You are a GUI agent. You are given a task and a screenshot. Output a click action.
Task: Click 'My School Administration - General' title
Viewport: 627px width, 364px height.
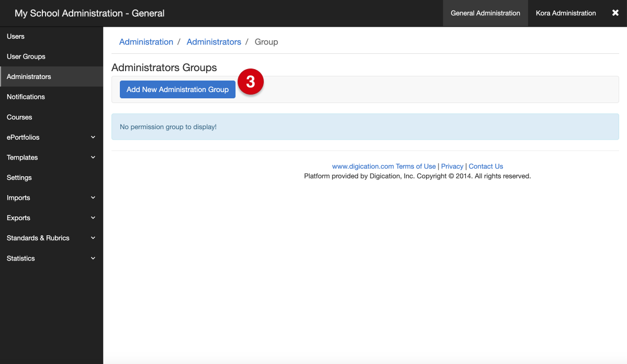(x=89, y=13)
